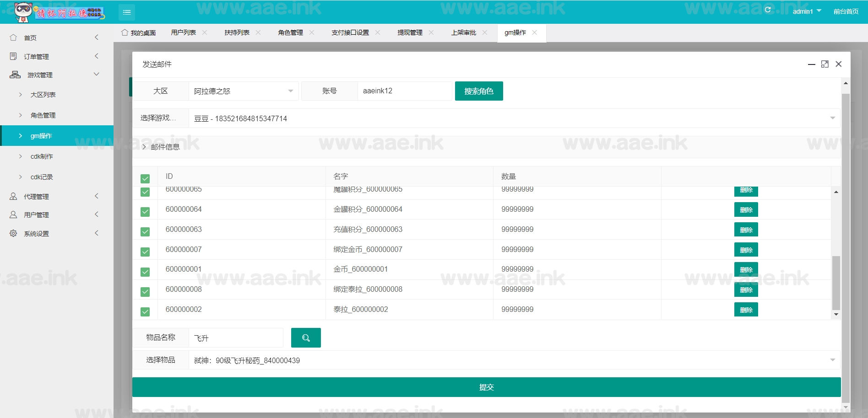
Task: Delete the 充值积分_600000063 row
Action: point(746,230)
